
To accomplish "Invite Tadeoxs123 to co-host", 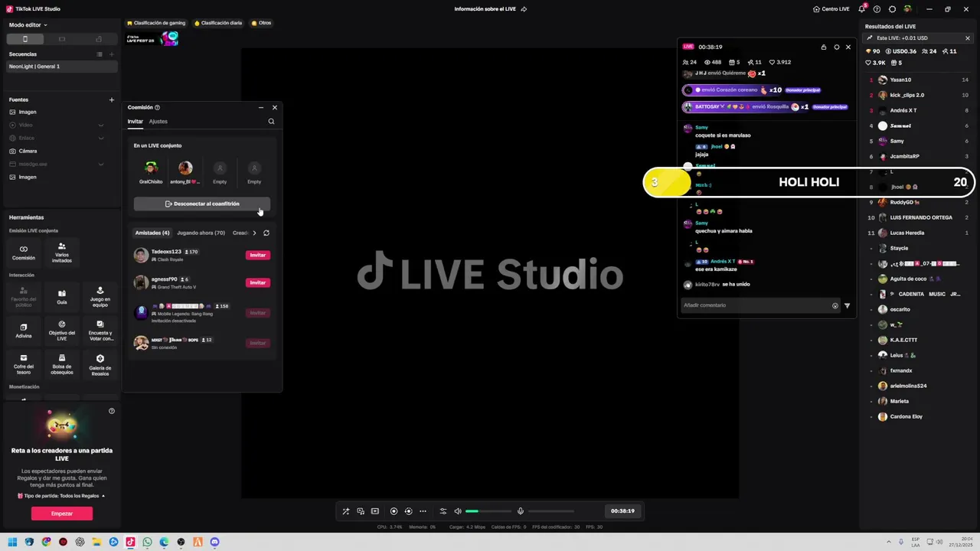I will coord(258,255).
